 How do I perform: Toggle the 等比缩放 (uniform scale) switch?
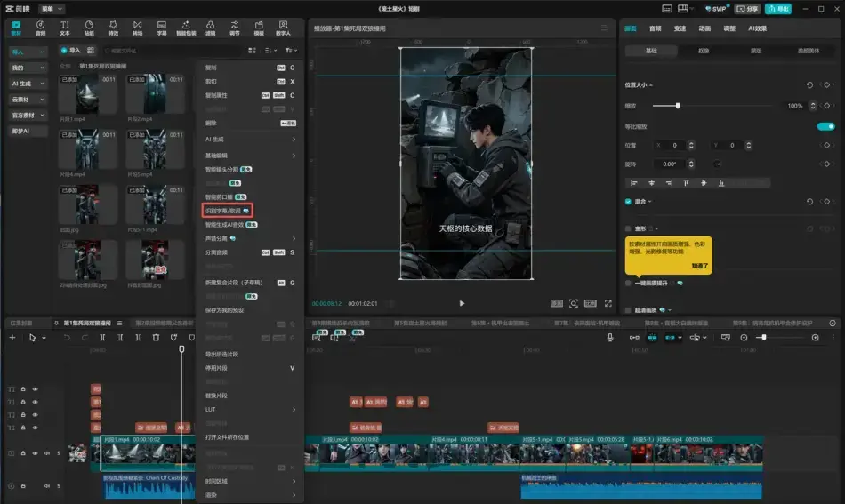[825, 126]
